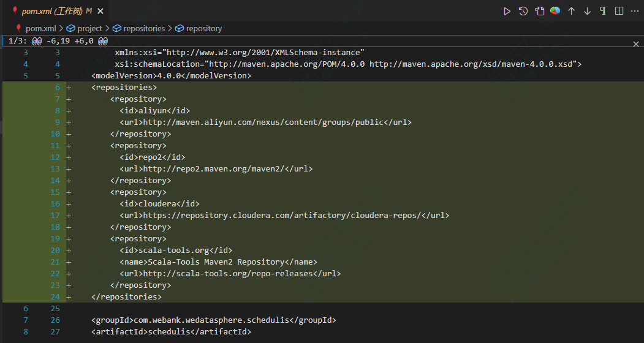Click the cloudera artifactory URL text
The height and width of the screenshot is (343, 644).
pyautogui.click(x=282, y=215)
